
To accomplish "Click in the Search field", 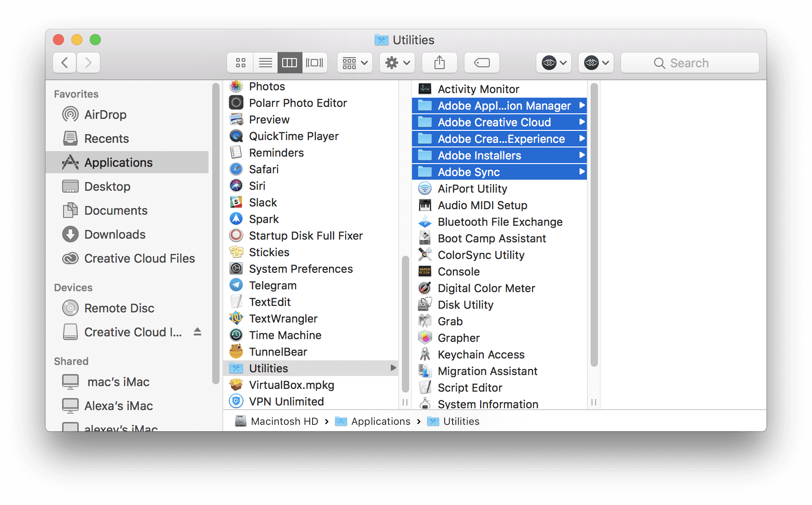I will [690, 63].
